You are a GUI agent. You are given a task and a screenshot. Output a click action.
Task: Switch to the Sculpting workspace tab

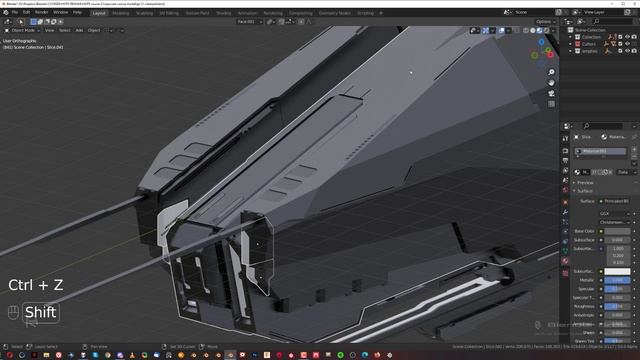(144, 13)
